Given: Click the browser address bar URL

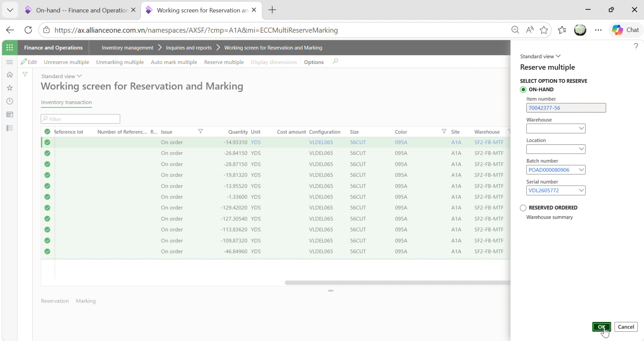Looking at the screenshot, I should point(196,30).
